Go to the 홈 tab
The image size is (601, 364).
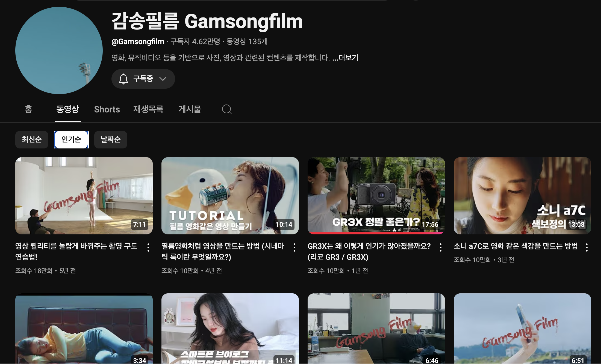(x=28, y=109)
